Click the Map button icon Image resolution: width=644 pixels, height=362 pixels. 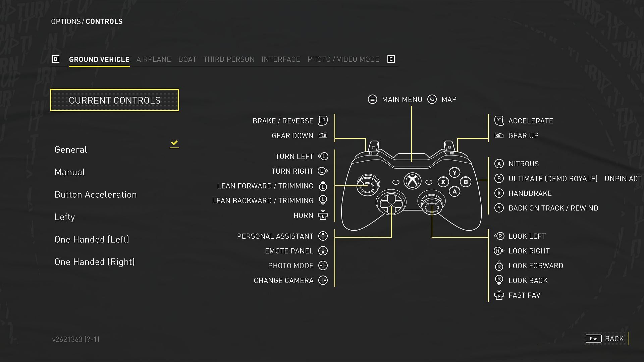[433, 99]
